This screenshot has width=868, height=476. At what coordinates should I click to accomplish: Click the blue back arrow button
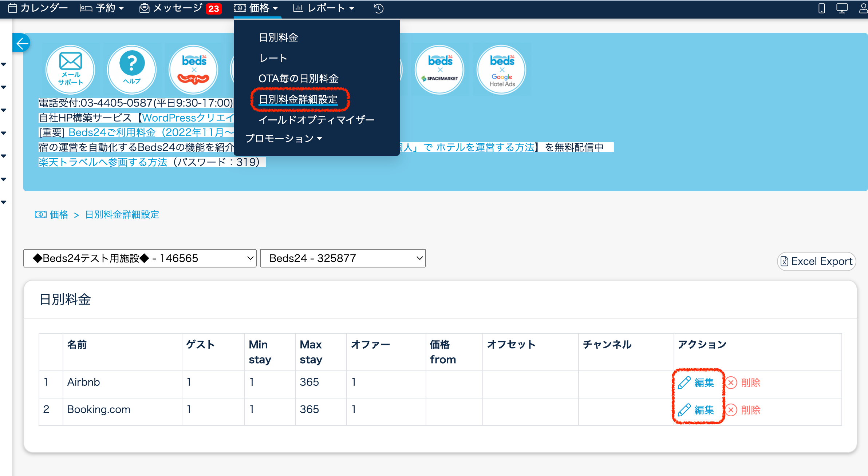pos(21,43)
